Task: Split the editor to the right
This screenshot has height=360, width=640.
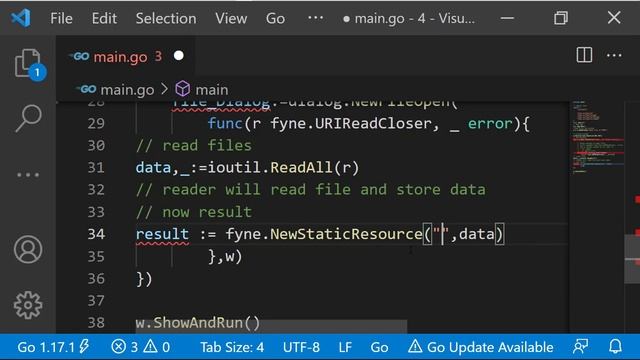Action: coord(584,55)
